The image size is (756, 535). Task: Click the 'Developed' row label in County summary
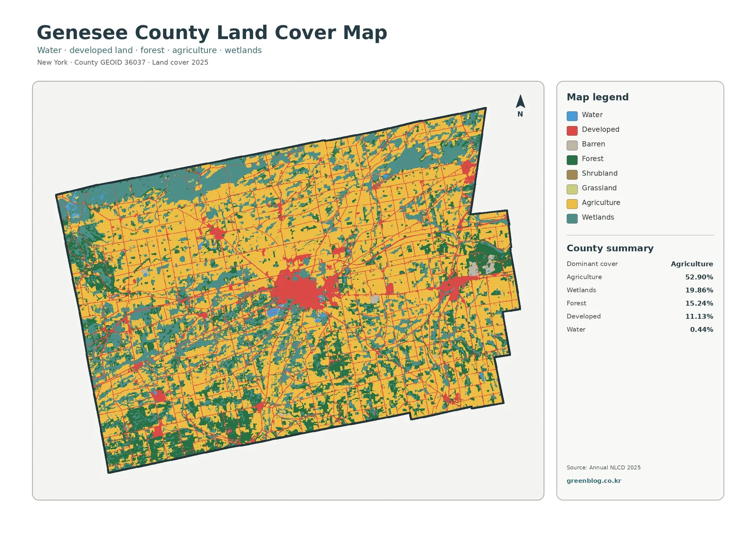[583, 316]
